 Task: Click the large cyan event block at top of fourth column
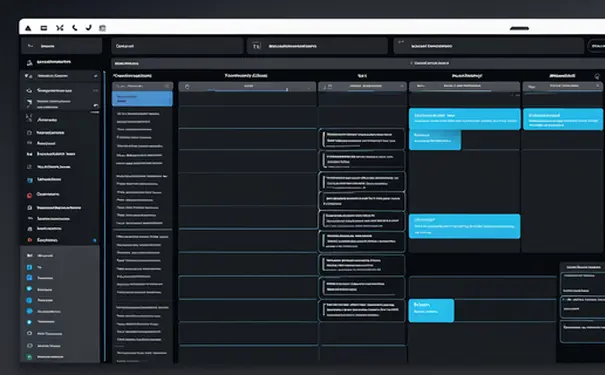click(x=465, y=119)
